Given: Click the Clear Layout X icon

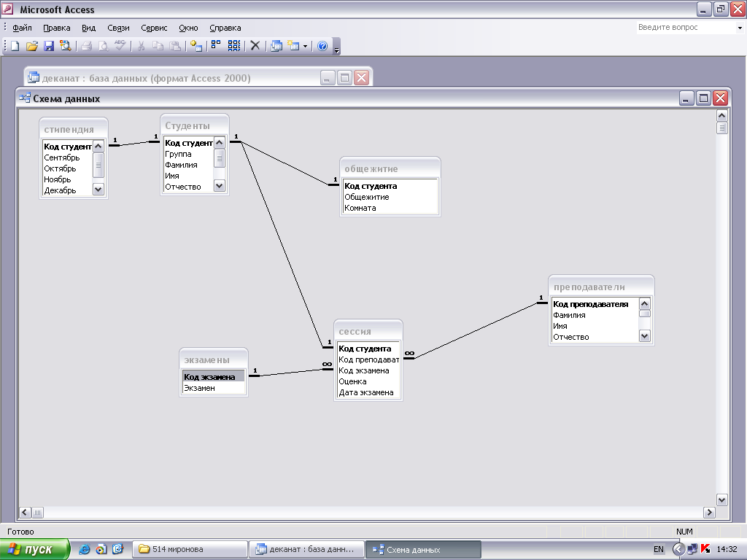Looking at the screenshot, I should [255, 46].
